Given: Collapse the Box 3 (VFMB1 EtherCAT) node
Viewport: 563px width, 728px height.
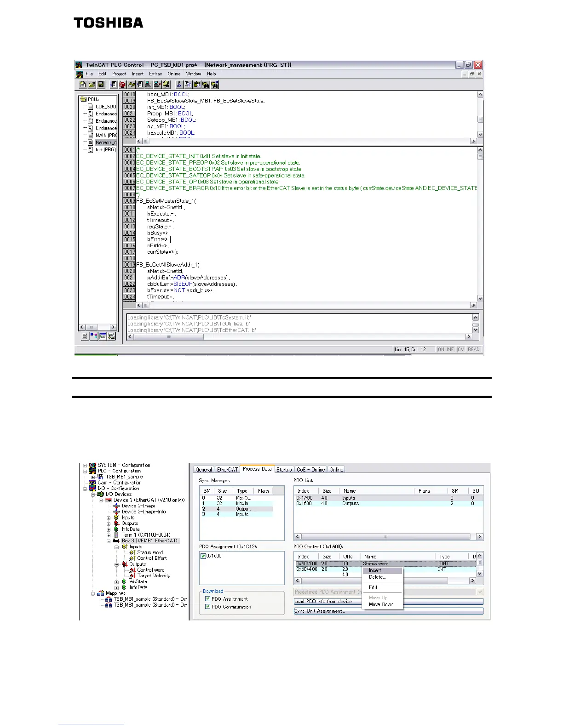Looking at the screenshot, I should 109,541.
